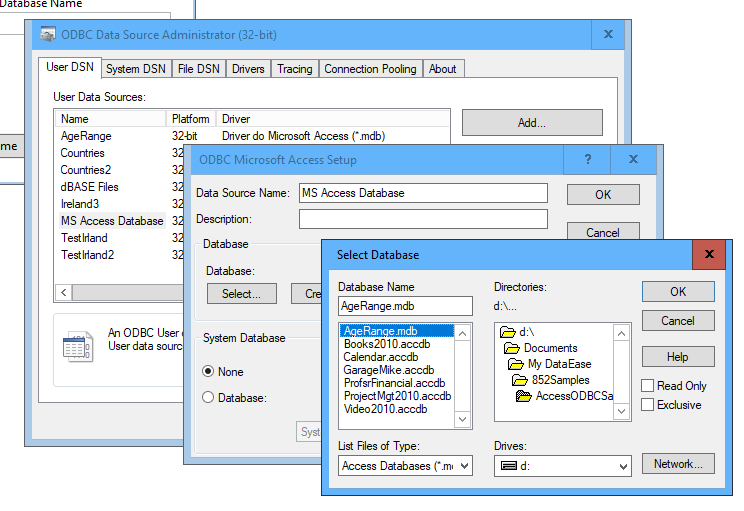This screenshot has height=511, width=744.
Task: Click the ODBC Administrator title bar icon
Action: point(47,35)
